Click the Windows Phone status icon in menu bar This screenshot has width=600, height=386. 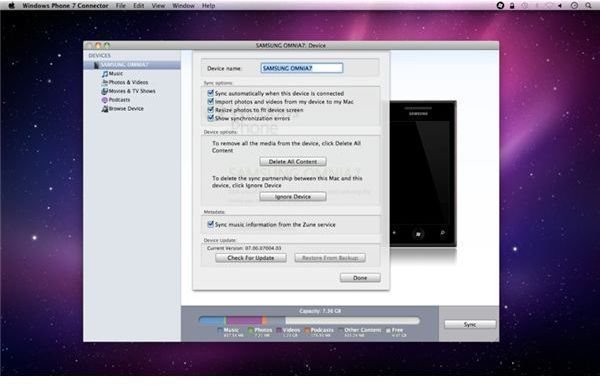[x=500, y=5]
